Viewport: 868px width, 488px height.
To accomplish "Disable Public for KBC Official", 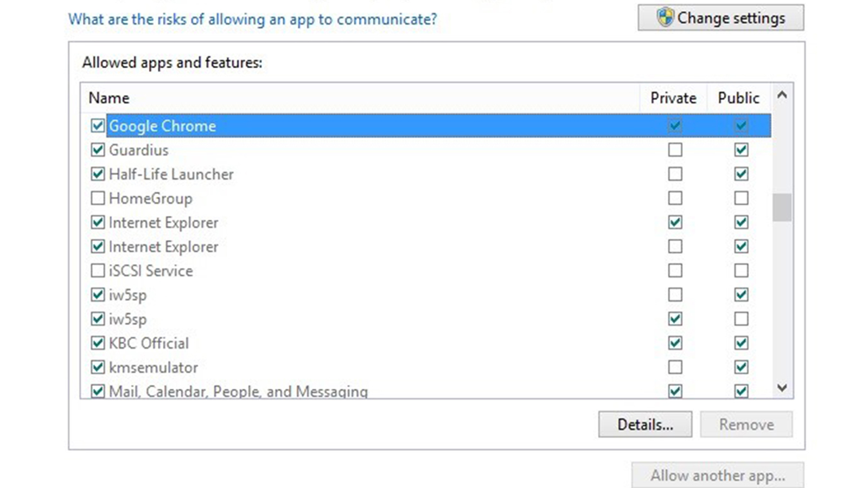I will (741, 343).
